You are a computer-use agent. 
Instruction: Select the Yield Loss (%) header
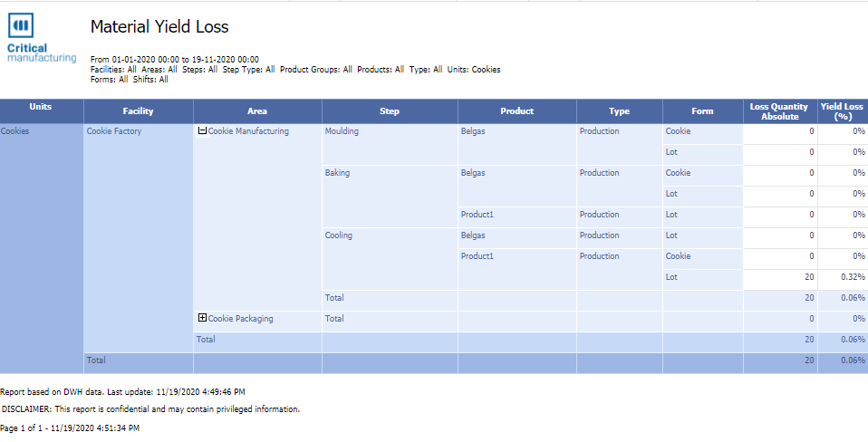point(843,111)
